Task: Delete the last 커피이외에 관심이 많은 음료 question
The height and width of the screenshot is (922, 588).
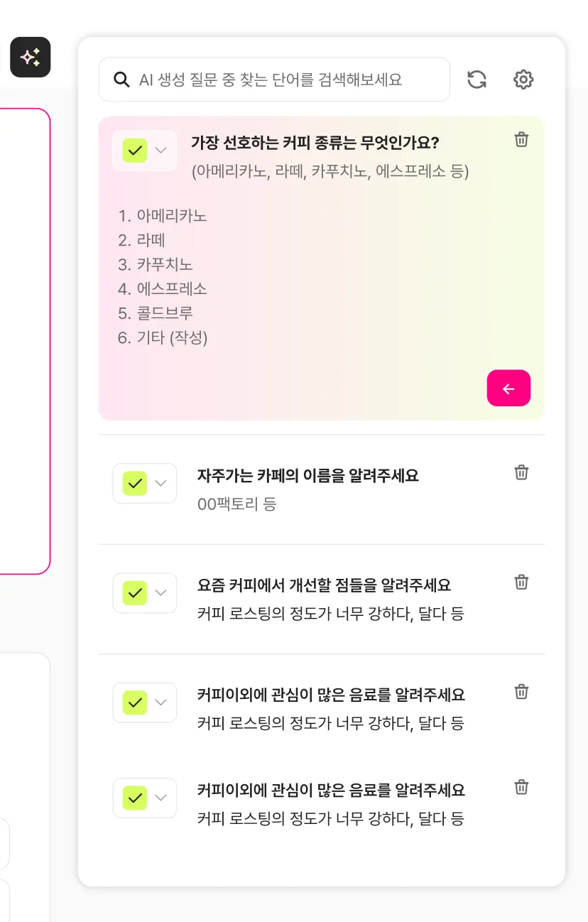Action: pyautogui.click(x=521, y=787)
